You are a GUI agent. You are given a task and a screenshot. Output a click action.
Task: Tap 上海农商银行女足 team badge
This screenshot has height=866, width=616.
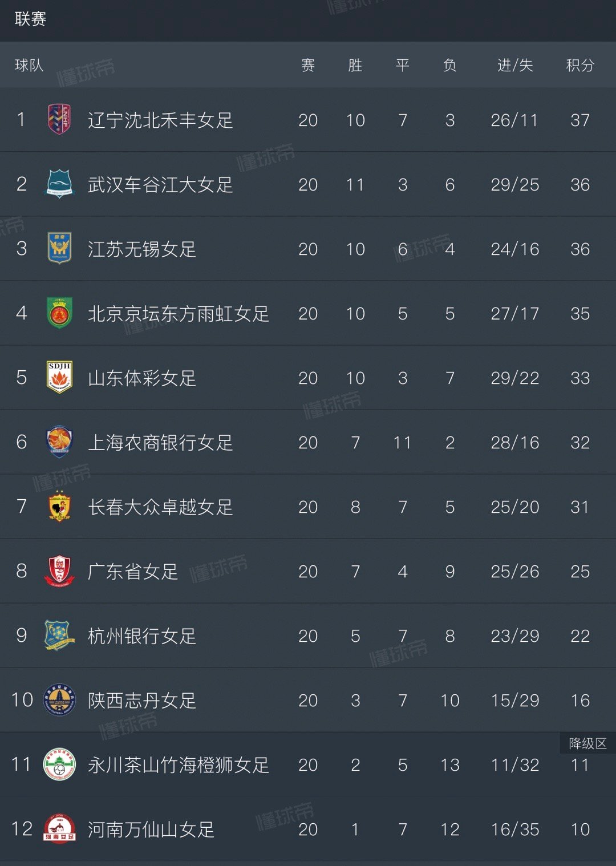pyautogui.click(x=59, y=442)
